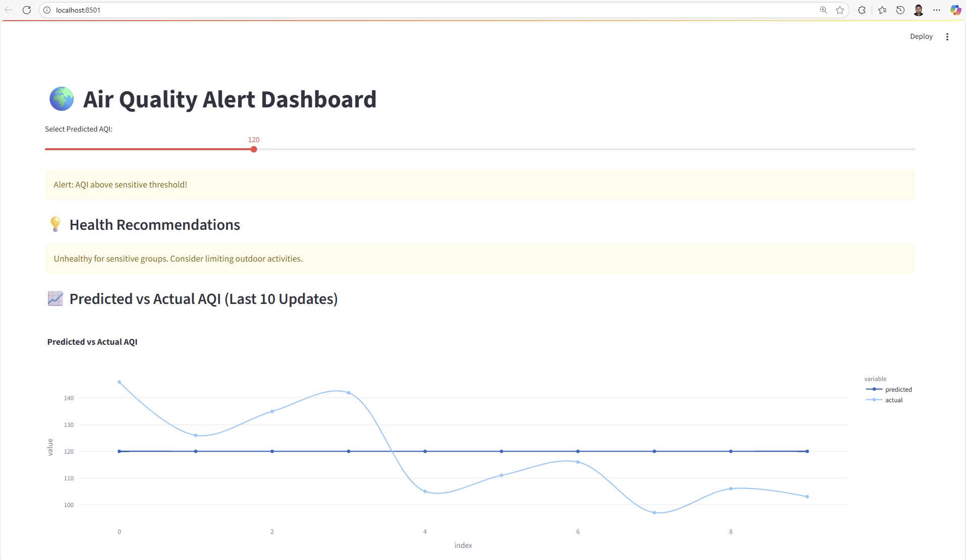966x560 pixels.
Task: Open the browser extensions puzzle icon
Action: click(862, 10)
